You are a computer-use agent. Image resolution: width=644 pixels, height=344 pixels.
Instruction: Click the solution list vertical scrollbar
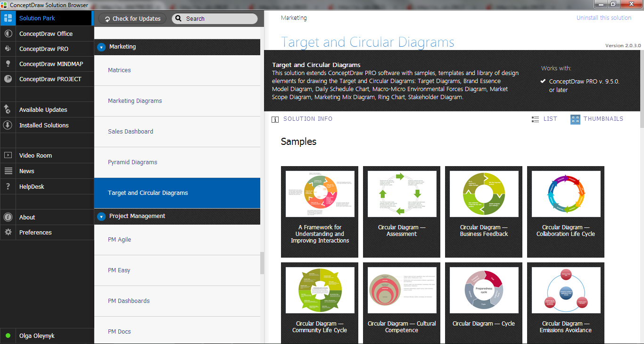(x=262, y=263)
